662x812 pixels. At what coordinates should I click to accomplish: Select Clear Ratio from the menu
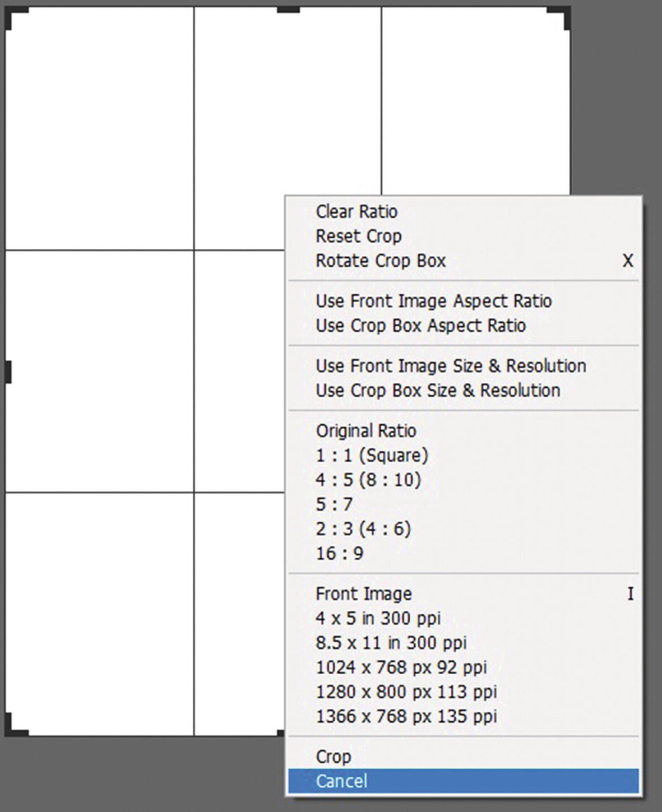point(357,211)
